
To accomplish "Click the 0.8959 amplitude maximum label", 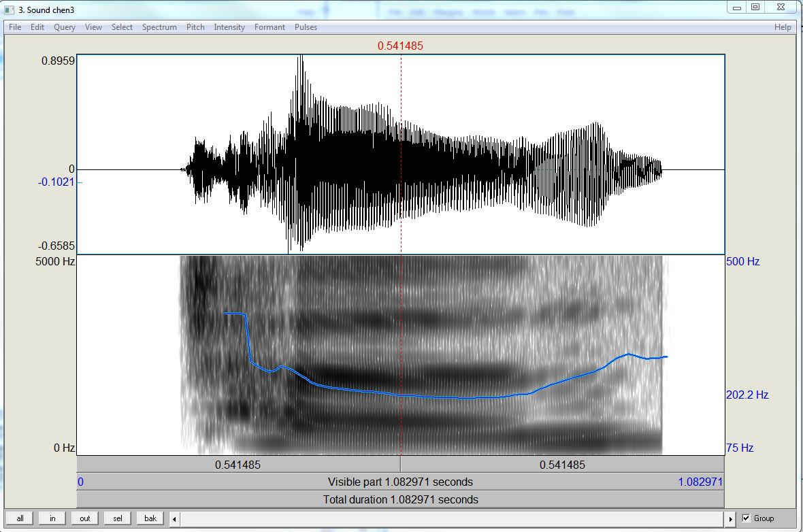I will tap(58, 61).
